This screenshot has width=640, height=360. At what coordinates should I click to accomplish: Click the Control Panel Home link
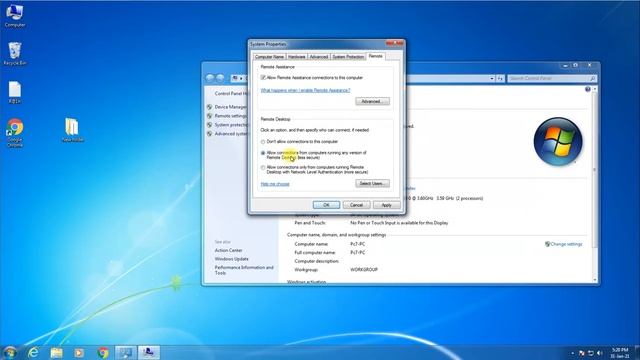coord(231,93)
